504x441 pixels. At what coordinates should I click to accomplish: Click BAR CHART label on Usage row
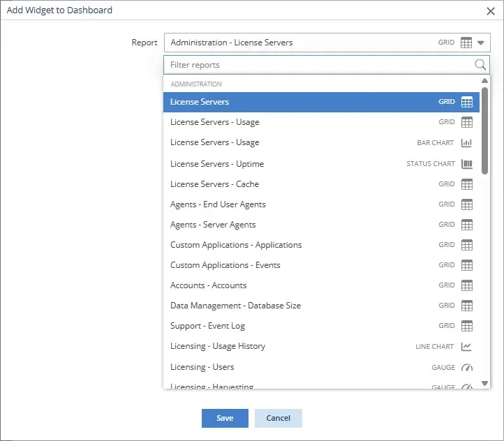pyautogui.click(x=435, y=142)
